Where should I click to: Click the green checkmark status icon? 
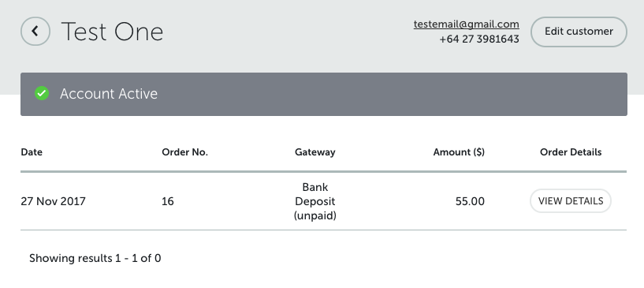click(42, 93)
